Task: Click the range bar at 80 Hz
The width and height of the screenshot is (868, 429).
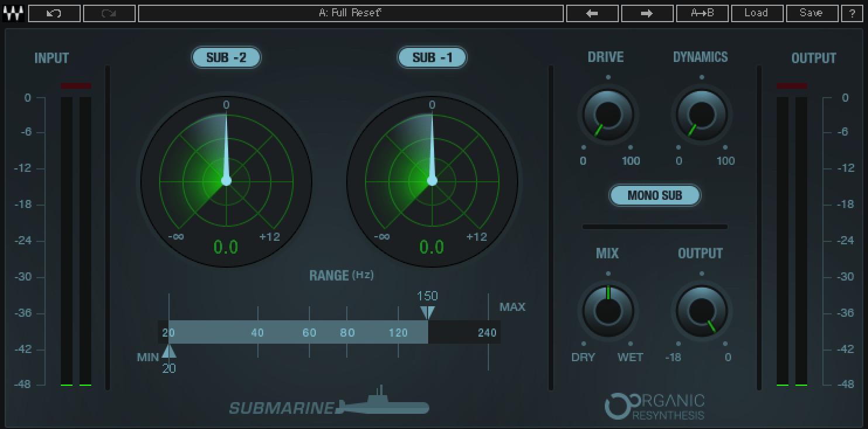Action: coord(347,333)
